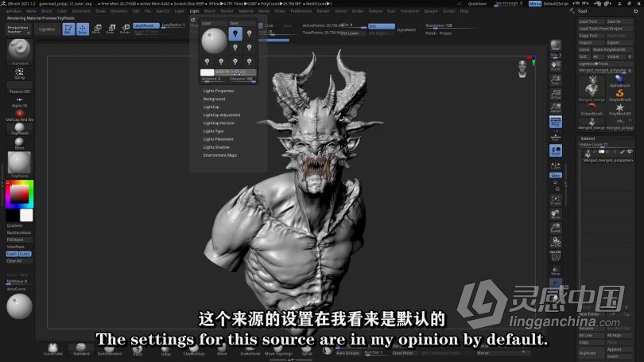Click the main color picker square

[19, 193]
